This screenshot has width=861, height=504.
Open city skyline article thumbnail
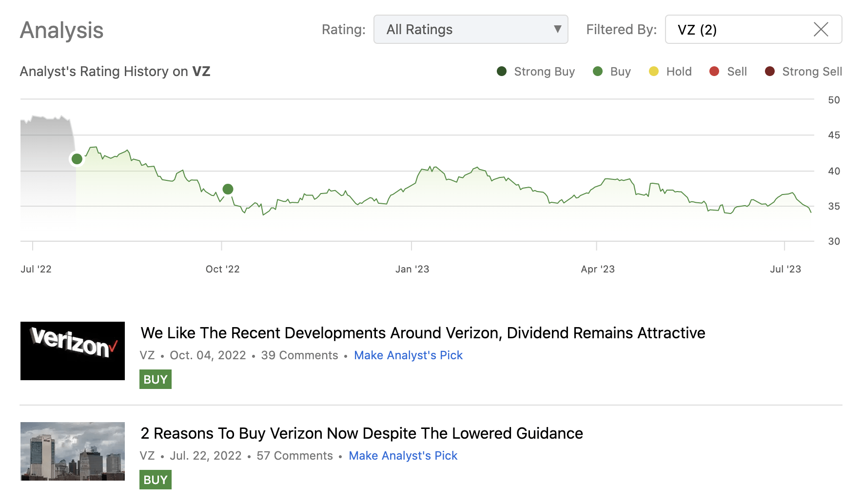[73, 451]
